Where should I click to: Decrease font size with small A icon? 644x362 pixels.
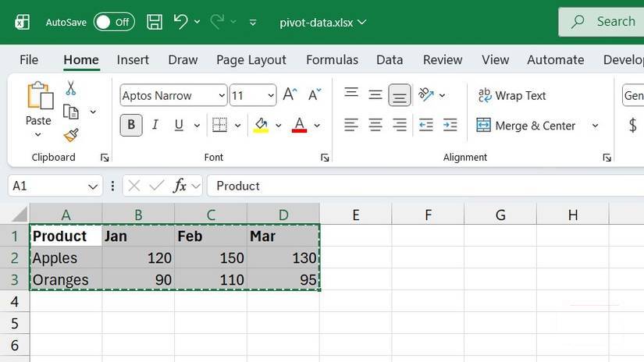click(315, 94)
